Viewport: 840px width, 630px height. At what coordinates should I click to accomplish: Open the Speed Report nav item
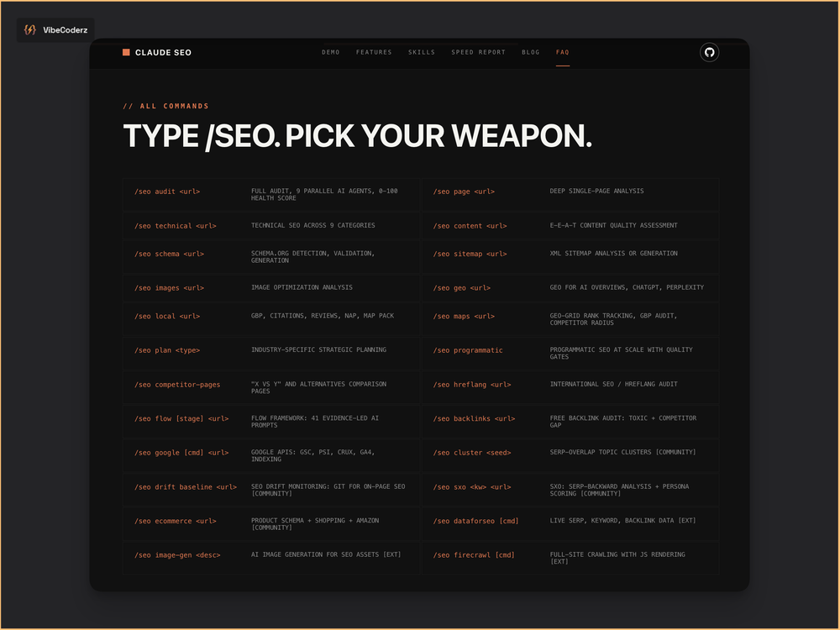pos(479,52)
